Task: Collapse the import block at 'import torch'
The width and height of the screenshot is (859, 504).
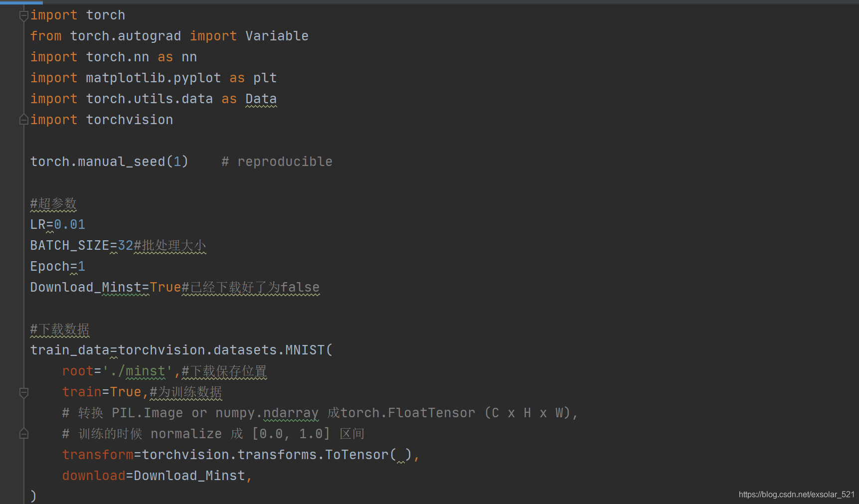Action: pos(23,16)
